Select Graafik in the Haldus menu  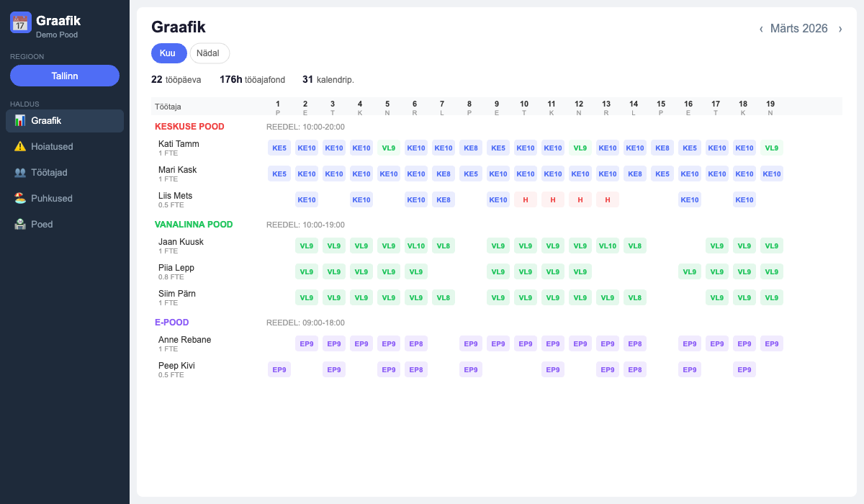(48, 120)
